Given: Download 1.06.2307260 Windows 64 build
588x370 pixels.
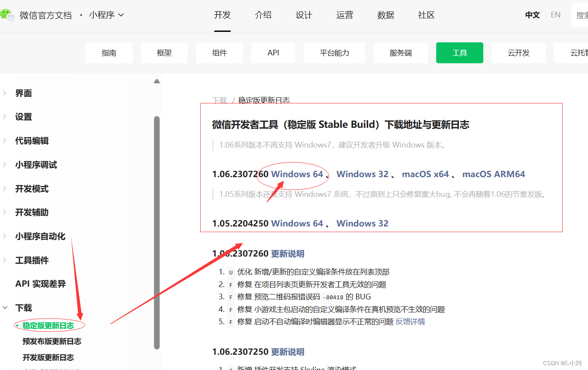Looking at the screenshot, I should tap(297, 174).
